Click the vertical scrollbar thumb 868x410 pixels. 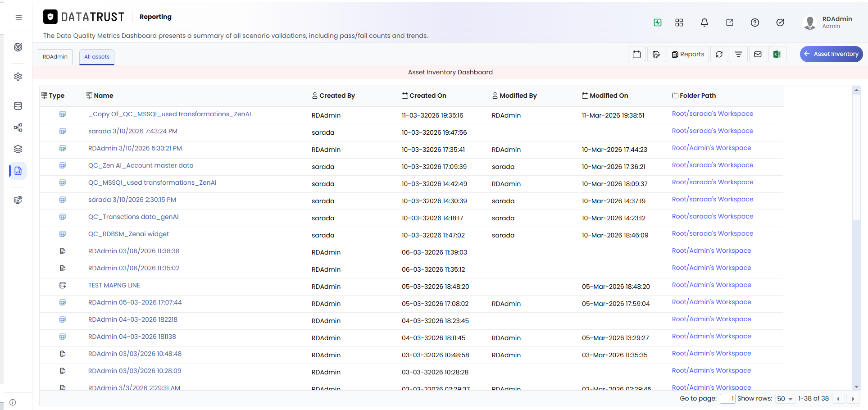click(x=856, y=158)
